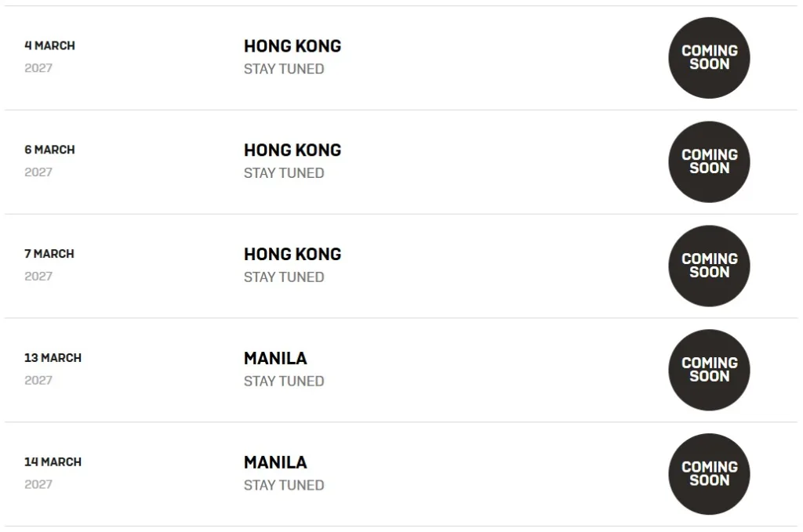Viewport: 803px width, 532px height.
Task: Click Coming Soon badge for 6 March
Action: [709, 162]
